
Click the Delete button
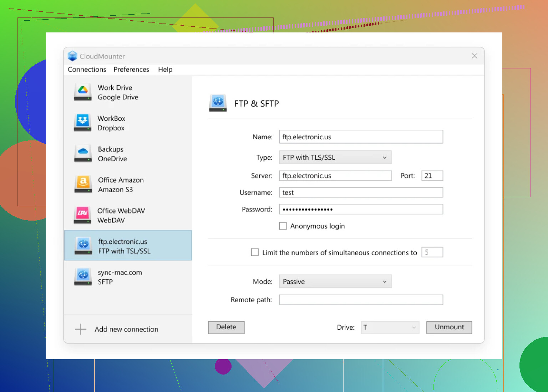pyautogui.click(x=226, y=327)
